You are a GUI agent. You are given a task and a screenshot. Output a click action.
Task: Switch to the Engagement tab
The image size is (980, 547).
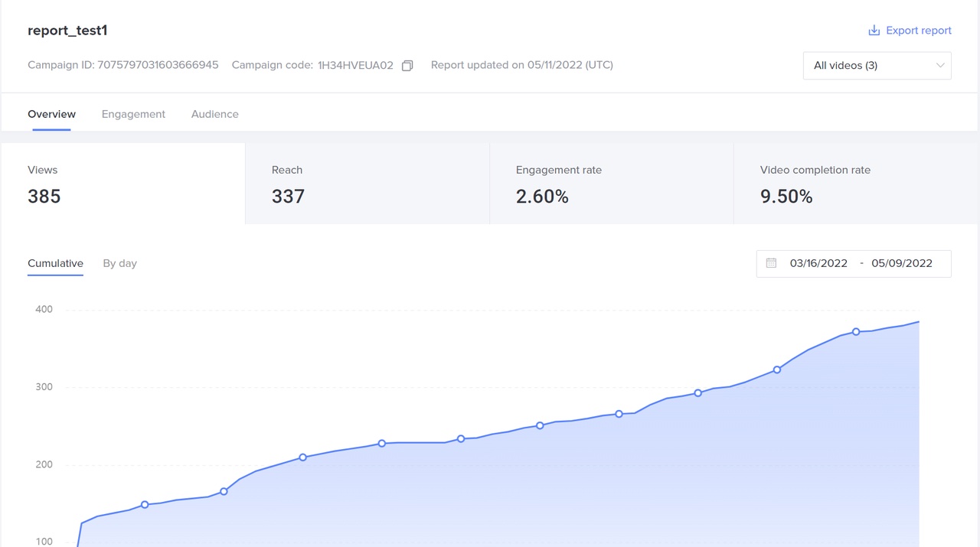click(133, 114)
